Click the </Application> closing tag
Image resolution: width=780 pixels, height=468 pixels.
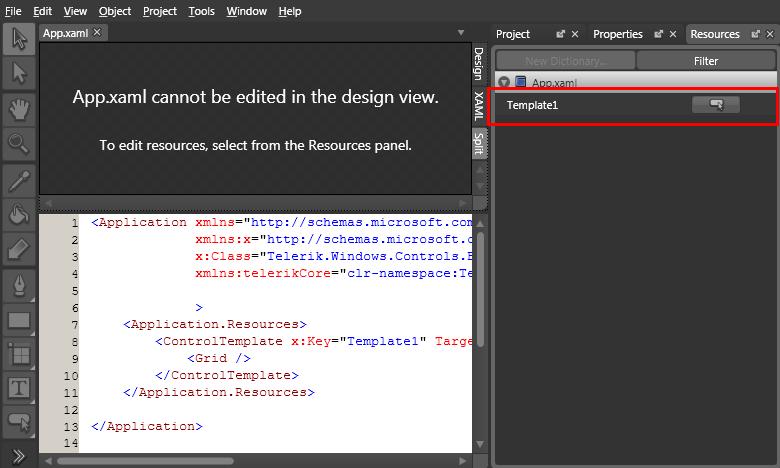pyautogui.click(x=147, y=426)
